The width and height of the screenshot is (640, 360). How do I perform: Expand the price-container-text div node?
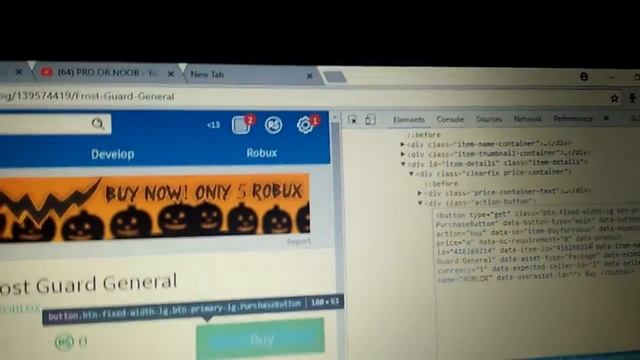[x=420, y=192]
